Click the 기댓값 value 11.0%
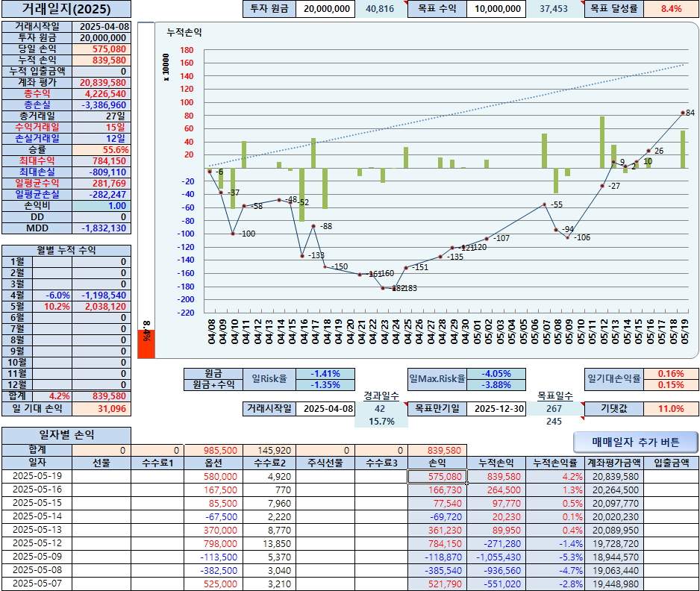This screenshot has width=700, height=591. 671,408
